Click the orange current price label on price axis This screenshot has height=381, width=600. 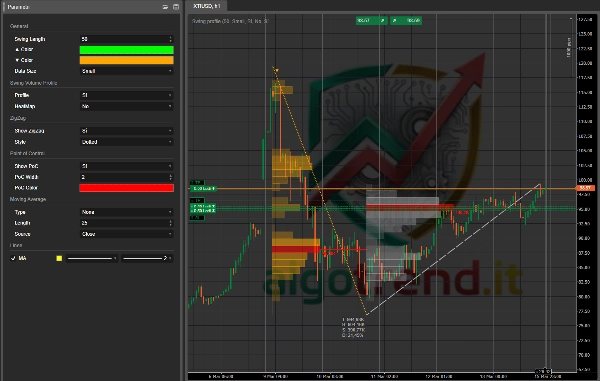(x=585, y=188)
